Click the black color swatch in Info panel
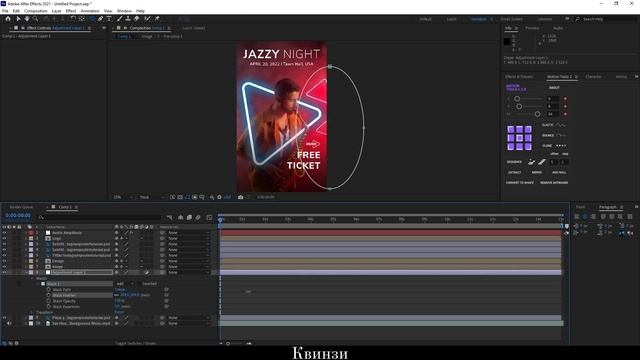This screenshot has width=640, height=360. tap(507, 42)
